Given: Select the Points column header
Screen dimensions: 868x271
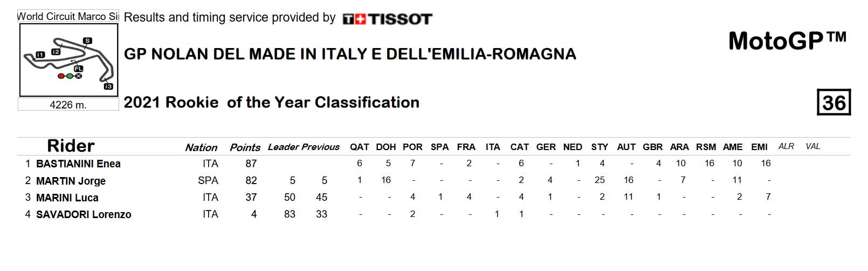Looking at the screenshot, I should (245, 147).
